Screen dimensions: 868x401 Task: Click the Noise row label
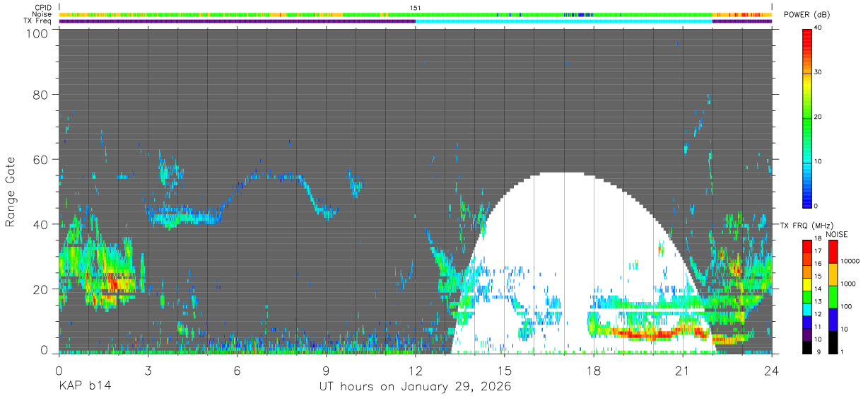[x=42, y=14]
